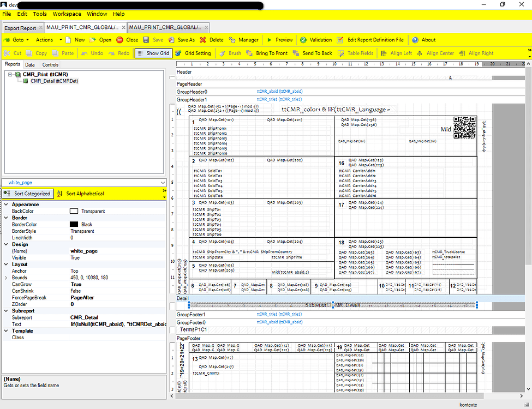Viewport: 532px width, 409px height.
Task: Click the New report icon
Action: pyautogui.click(x=68, y=40)
